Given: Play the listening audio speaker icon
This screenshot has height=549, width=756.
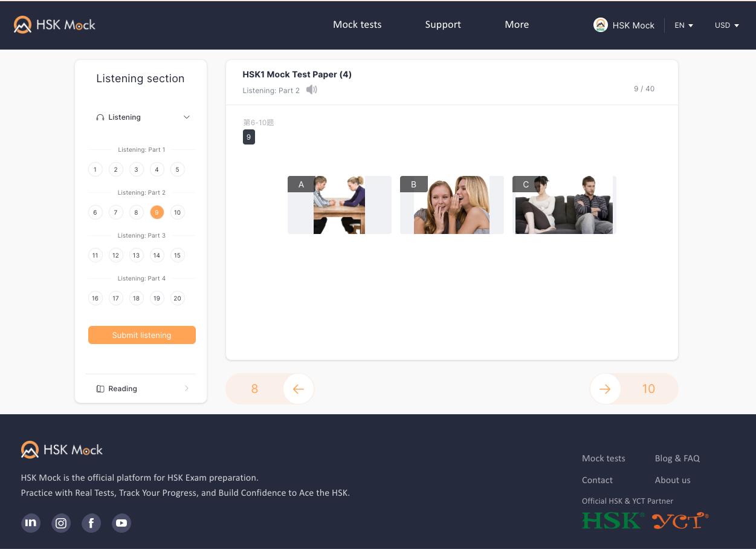Looking at the screenshot, I should pyautogui.click(x=311, y=89).
